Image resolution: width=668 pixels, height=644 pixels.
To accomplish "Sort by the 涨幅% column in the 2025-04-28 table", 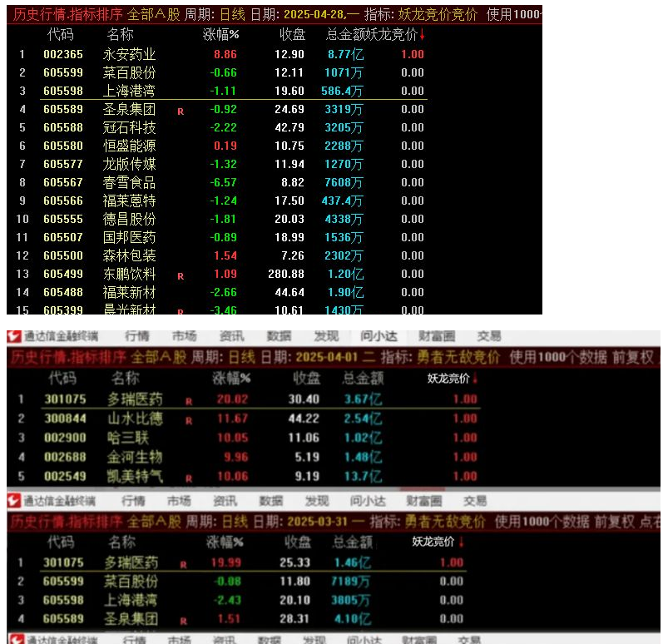I will [221, 35].
